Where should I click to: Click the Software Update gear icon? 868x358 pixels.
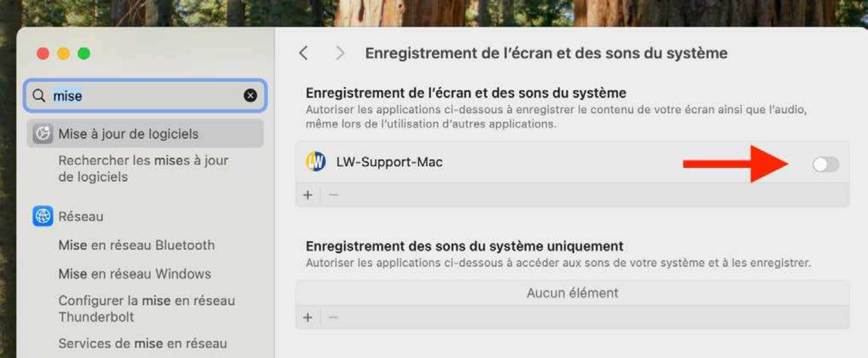[x=43, y=134]
